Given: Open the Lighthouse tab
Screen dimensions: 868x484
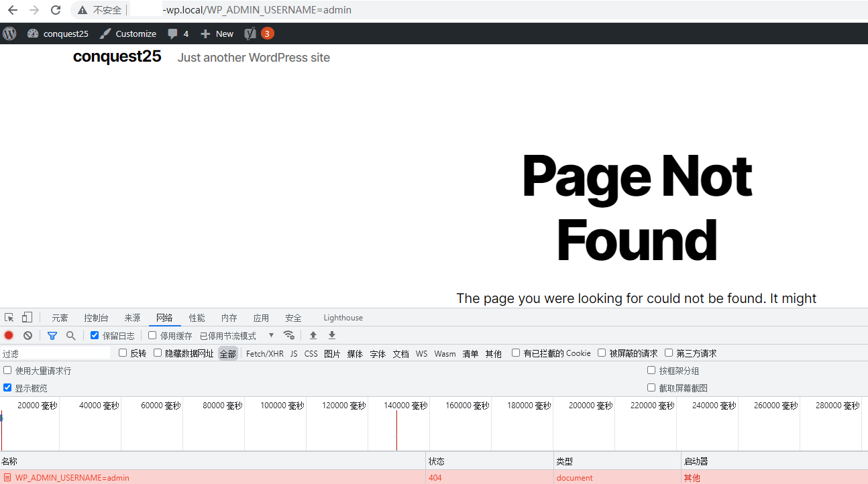Looking at the screenshot, I should click(343, 318).
